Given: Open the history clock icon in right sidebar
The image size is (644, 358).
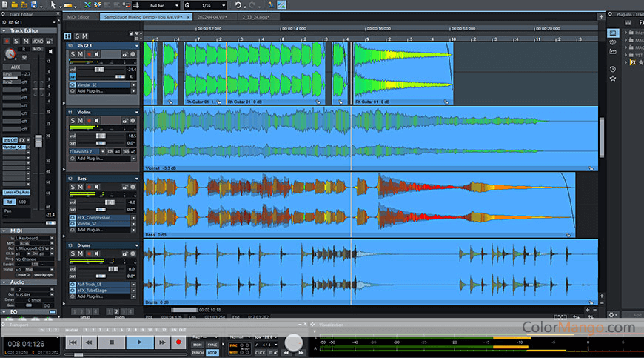Looking at the screenshot, I should (613, 69).
